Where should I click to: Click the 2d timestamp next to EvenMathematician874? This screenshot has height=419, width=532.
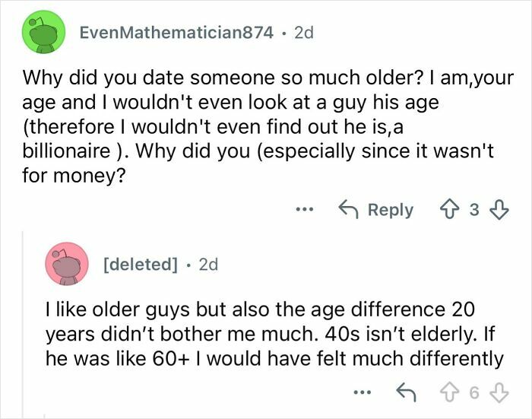click(302, 33)
